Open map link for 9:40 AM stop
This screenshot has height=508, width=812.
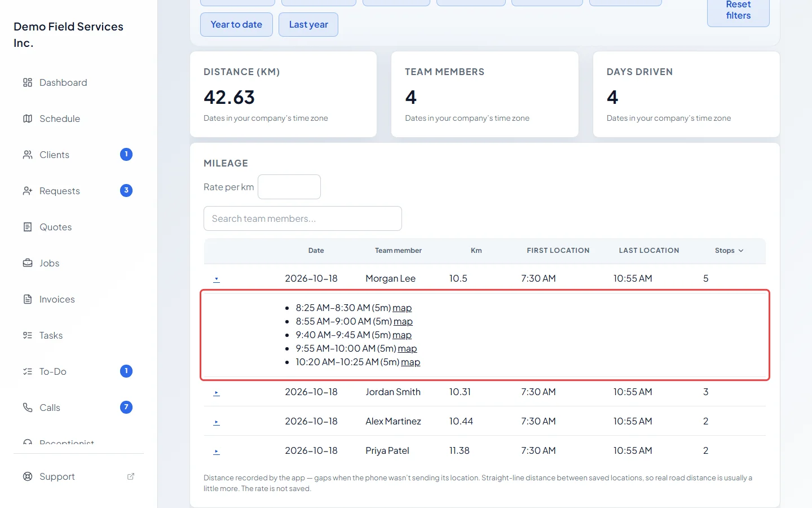tap(402, 335)
